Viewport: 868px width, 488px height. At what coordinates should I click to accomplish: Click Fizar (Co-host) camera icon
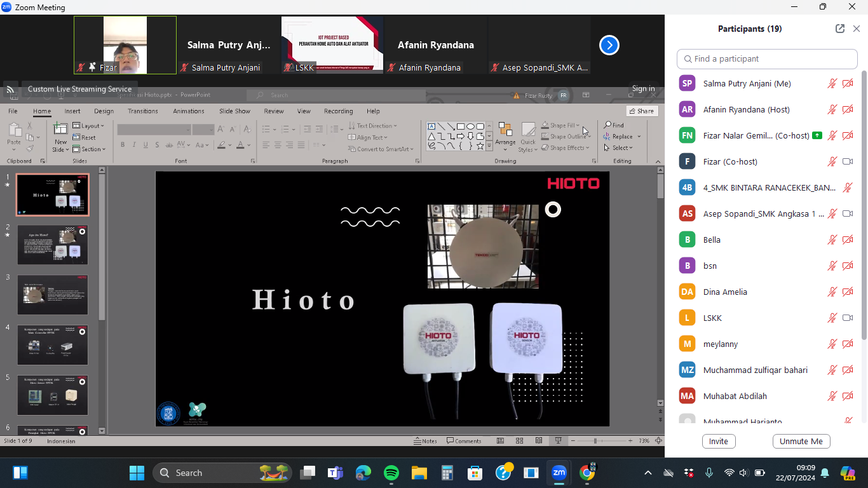coord(848,161)
